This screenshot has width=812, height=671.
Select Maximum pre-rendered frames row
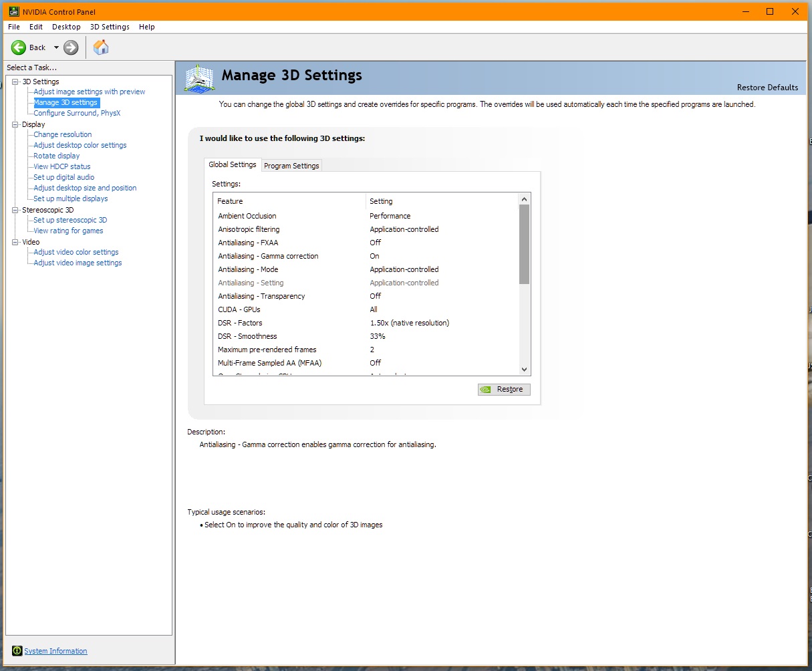(x=366, y=350)
